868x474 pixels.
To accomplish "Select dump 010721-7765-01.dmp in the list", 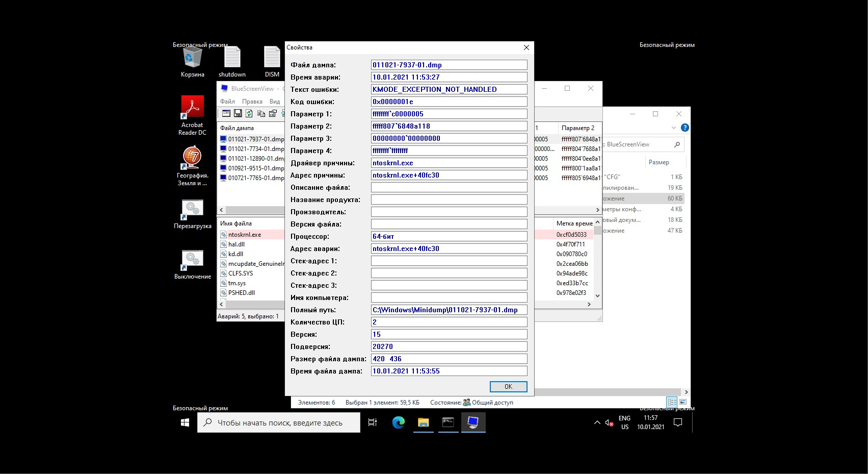I will 252,178.
